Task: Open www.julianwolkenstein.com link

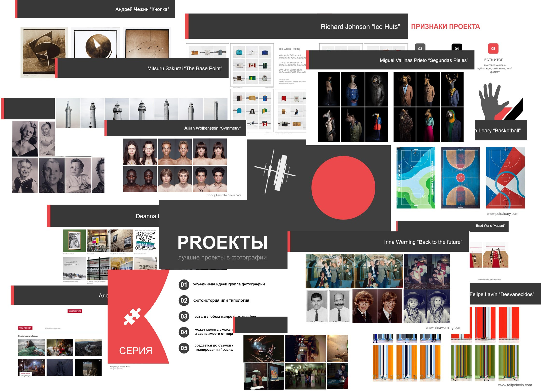Action: pyautogui.click(x=224, y=195)
